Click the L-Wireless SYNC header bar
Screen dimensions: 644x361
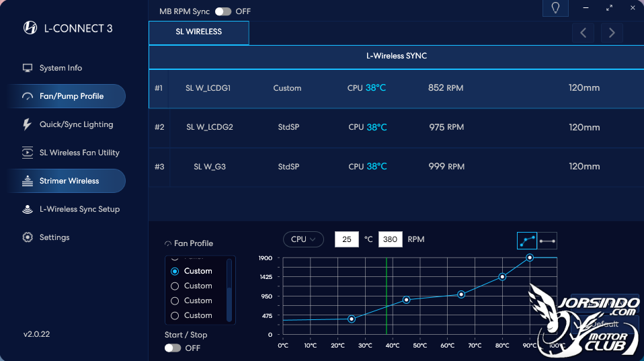[x=397, y=56]
